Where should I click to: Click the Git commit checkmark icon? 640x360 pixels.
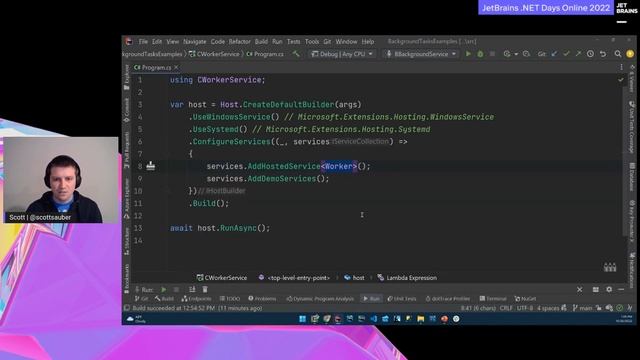567,54
